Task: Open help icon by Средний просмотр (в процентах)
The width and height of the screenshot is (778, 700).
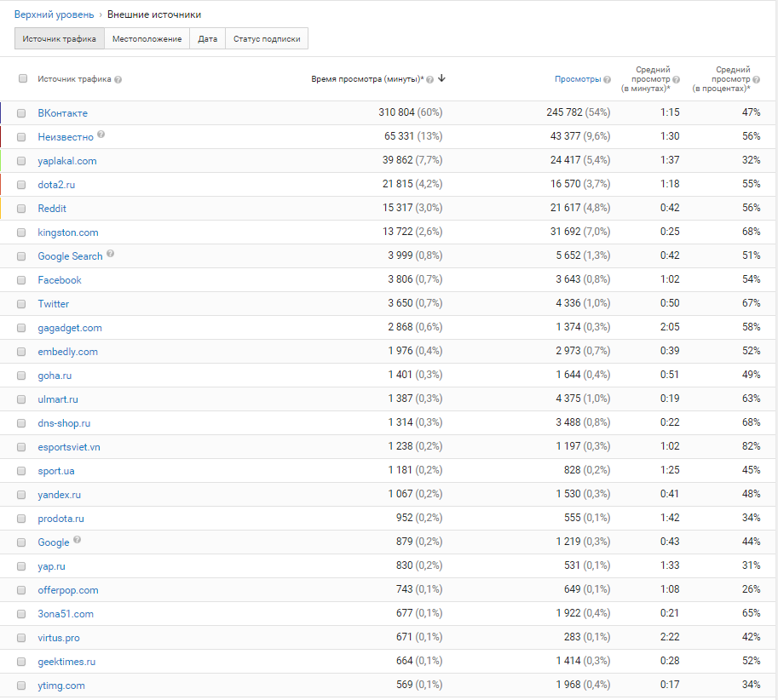Action: coord(756,79)
